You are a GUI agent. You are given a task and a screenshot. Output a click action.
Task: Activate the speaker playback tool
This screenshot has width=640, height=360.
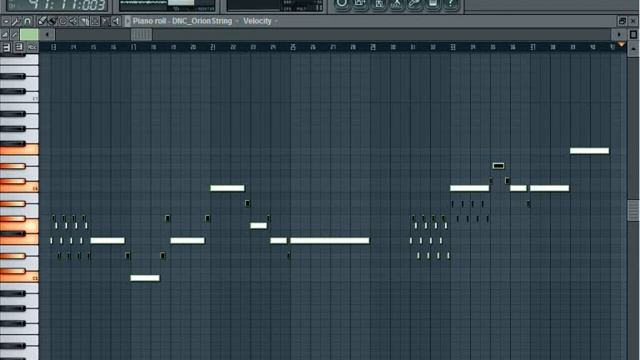pyautogui.click(x=116, y=21)
